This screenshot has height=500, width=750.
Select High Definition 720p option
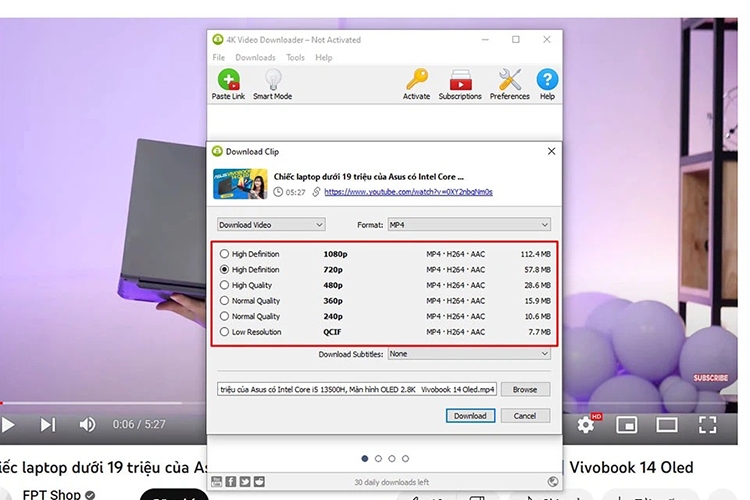click(x=224, y=269)
